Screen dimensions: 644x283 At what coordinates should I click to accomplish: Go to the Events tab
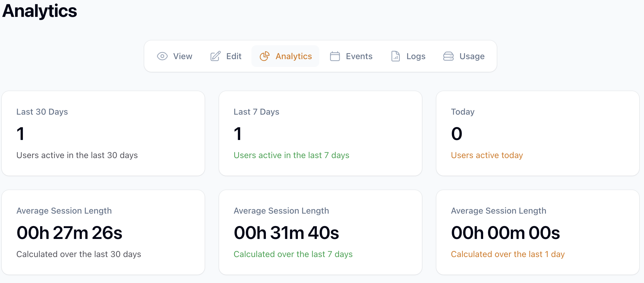point(359,56)
